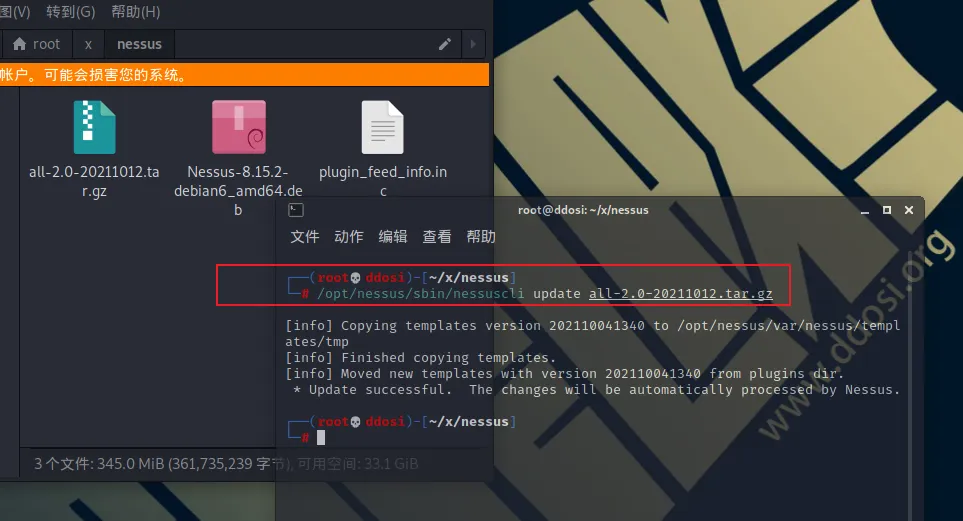The width and height of the screenshot is (963, 521).
Task: Click the terminal prompt cursor
Action: [321, 438]
